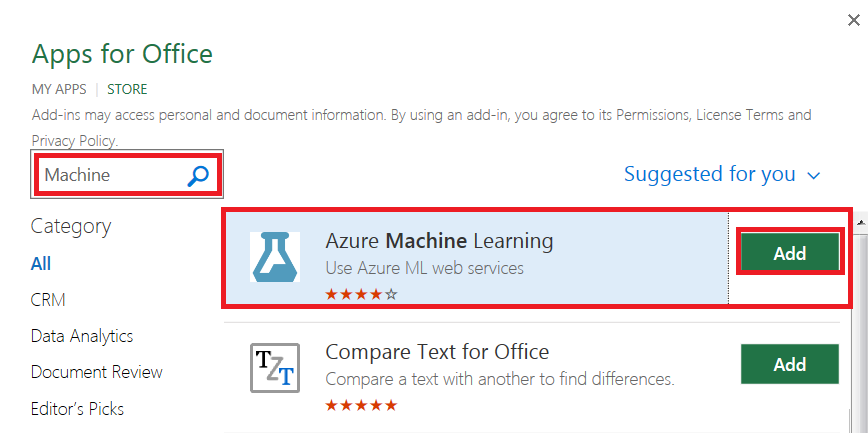Viewport: 868px width, 433px height.
Task: Choose the Document Review category
Action: click(96, 372)
